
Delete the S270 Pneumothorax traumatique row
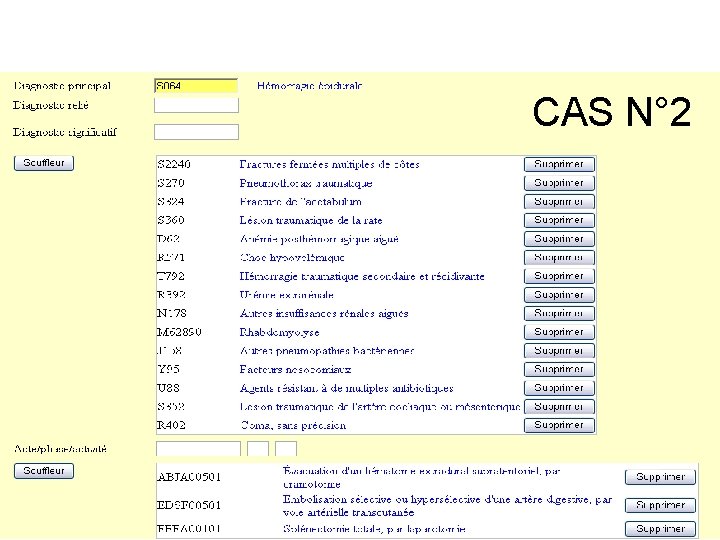pos(559,183)
